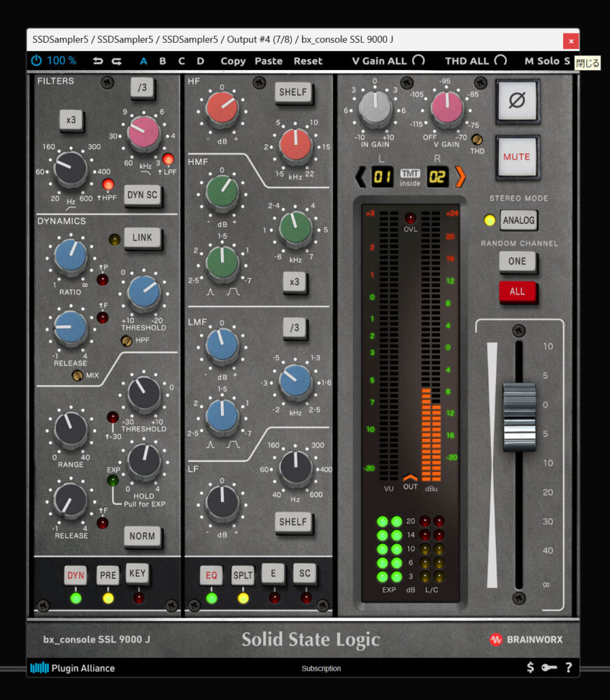
Task: Click the compressor RELEASE blue knob
Action: (x=71, y=327)
